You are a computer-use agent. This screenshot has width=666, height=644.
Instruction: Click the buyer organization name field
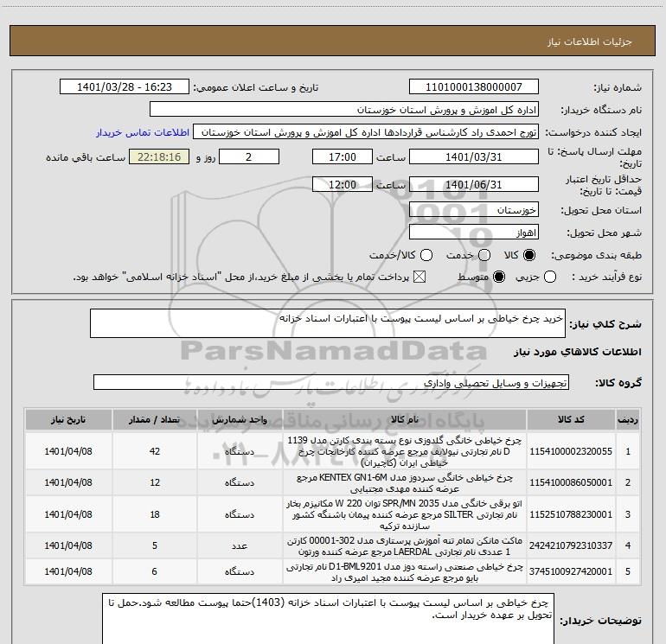[344, 110]
